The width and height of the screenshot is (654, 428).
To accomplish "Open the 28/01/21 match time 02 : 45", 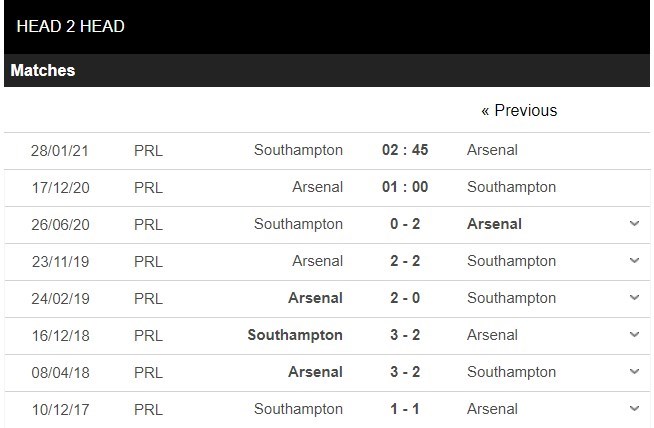I will pyautogui.click(x=405, y=150).
